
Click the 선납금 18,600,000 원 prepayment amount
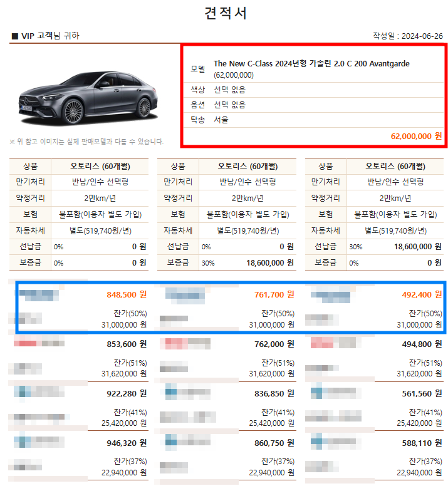pos(410,247)
